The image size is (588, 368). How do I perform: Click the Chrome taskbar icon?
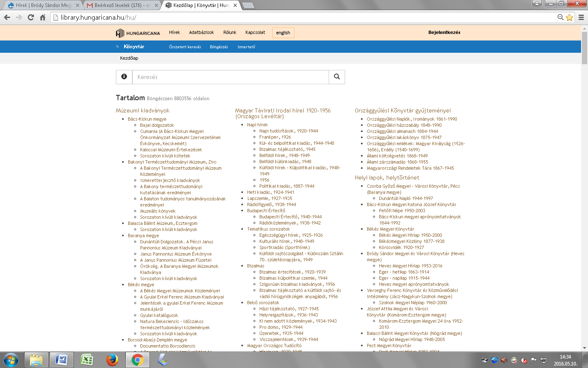(138, 360)
